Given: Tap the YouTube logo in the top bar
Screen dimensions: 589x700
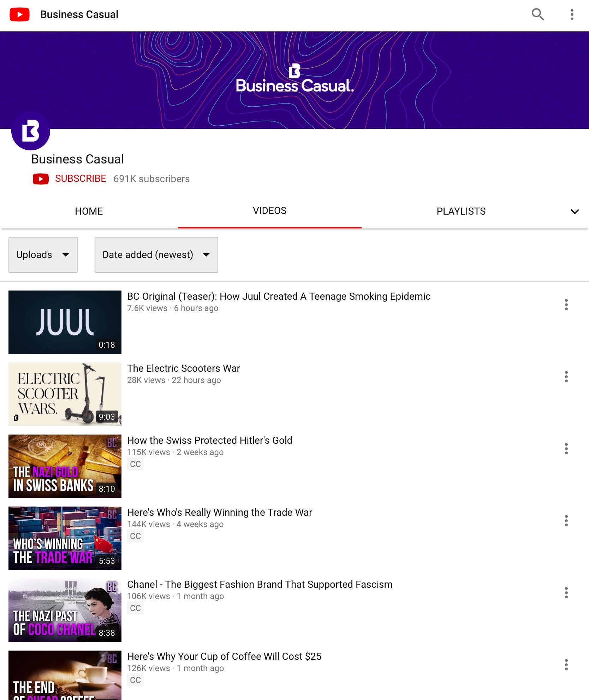Looking at the screenshot, I should (x=19, y=14).
